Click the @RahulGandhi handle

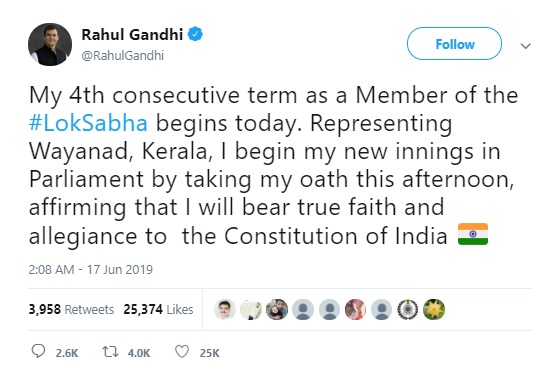[x=123, y=56]
